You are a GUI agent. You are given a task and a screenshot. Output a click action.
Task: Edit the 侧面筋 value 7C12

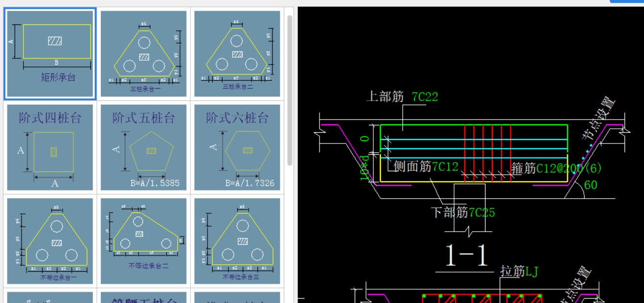click(445, 167)
